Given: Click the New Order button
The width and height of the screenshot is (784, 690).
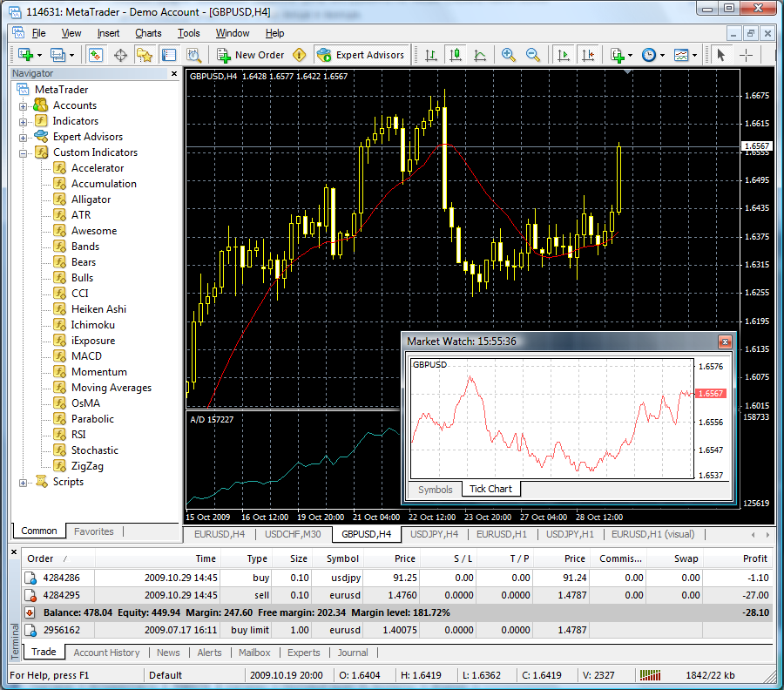Looking at the screenshot, I should [250, 55].
